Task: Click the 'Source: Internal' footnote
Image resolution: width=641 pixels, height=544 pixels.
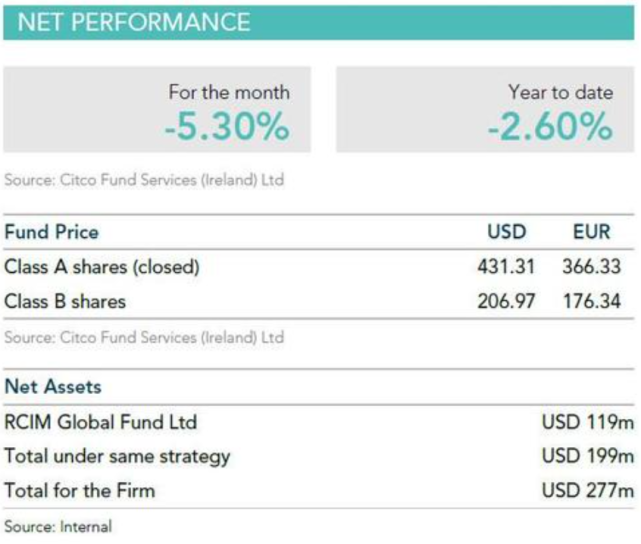Action: tap(58, 526)
